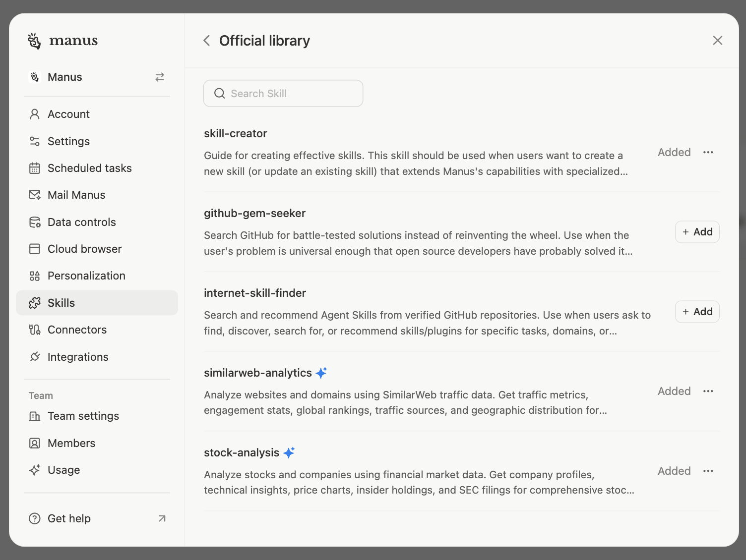This screenshot has height=560, width=746.
Task: Click the stock-analysis description text
Action: [419, 482]
